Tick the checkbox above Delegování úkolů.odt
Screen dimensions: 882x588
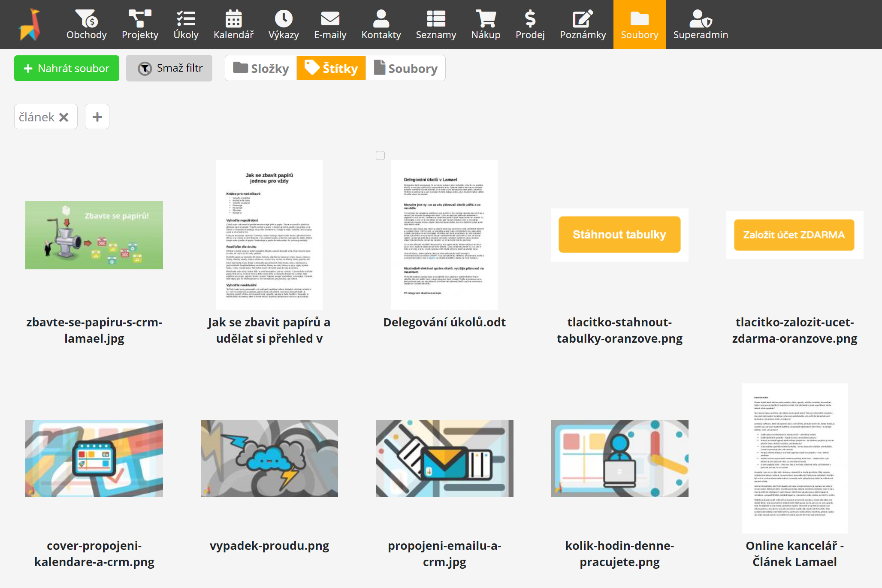tap(380, 155)
